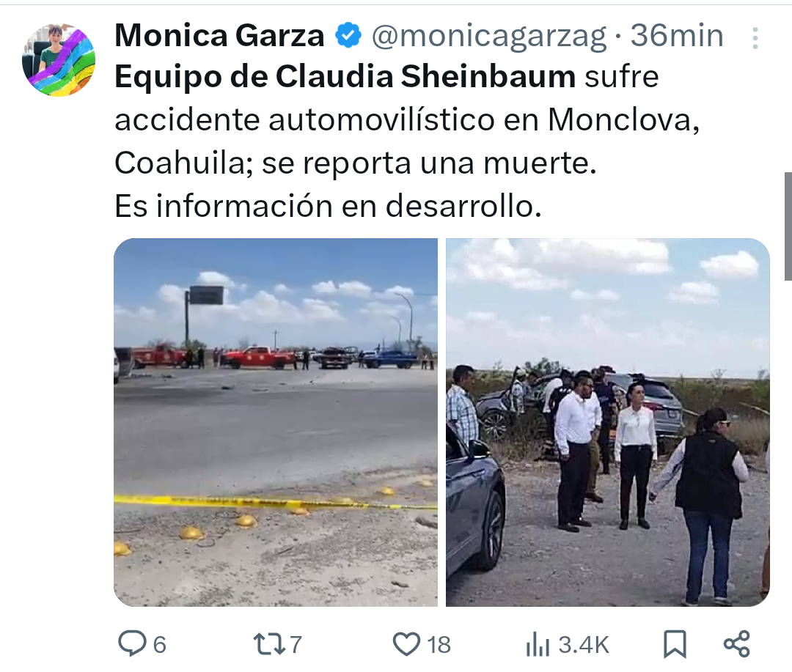Click the reply count 6
This screenshot has height=672, width=792.
click(160, 645)
